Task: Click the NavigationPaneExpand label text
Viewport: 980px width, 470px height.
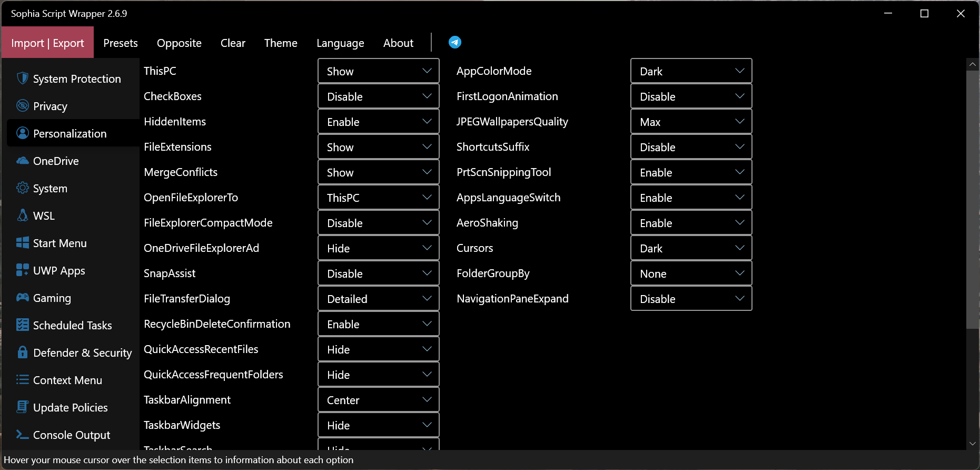Action: tap(512, 298)
